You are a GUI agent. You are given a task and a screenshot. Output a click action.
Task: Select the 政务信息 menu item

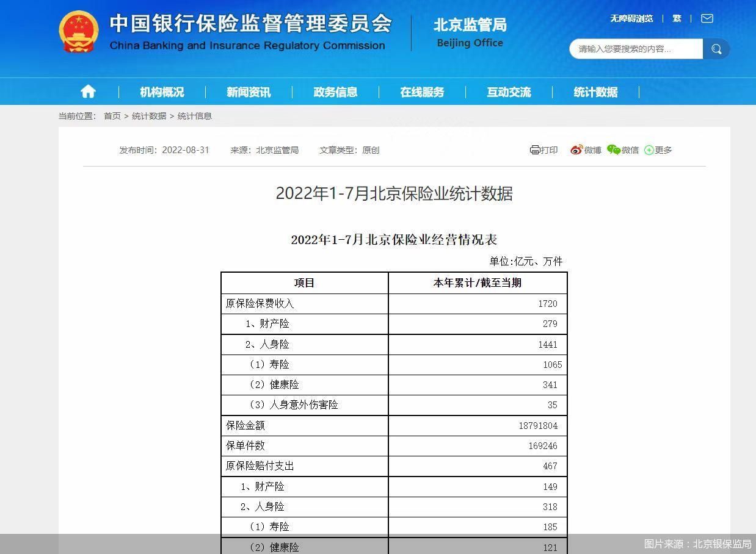coord(335,92)
